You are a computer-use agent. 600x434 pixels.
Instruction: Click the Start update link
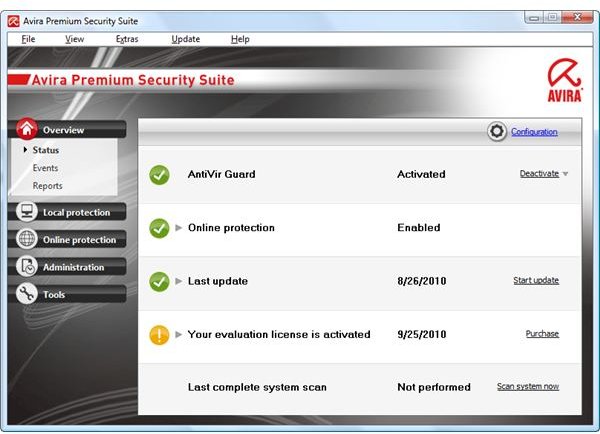(x=536, y=281)
